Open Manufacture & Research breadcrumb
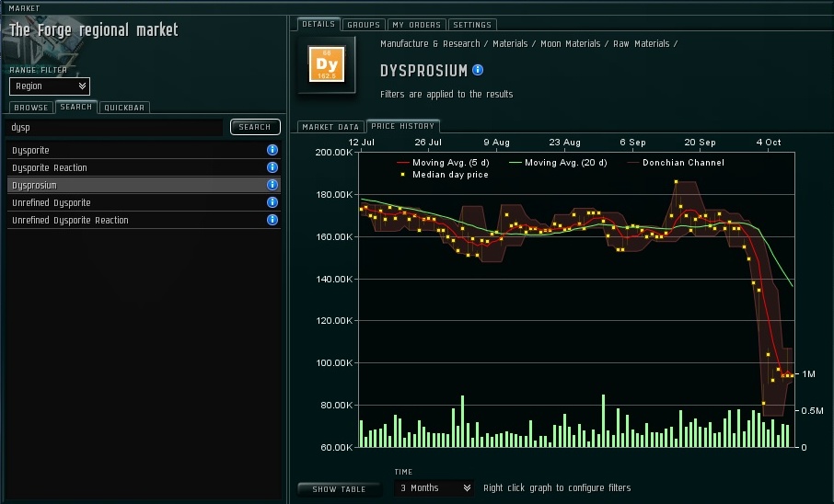Viewport: 834px width, 504px height. point(430,43)
